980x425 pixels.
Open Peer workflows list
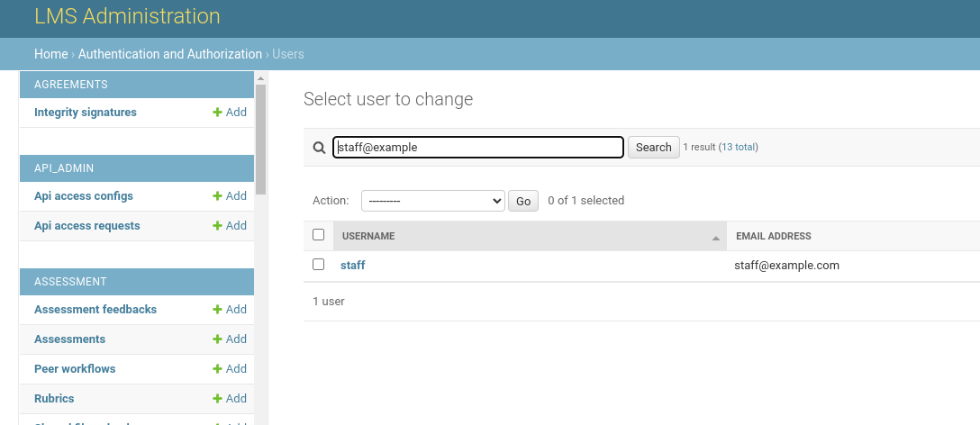click(x=75, y=369)
